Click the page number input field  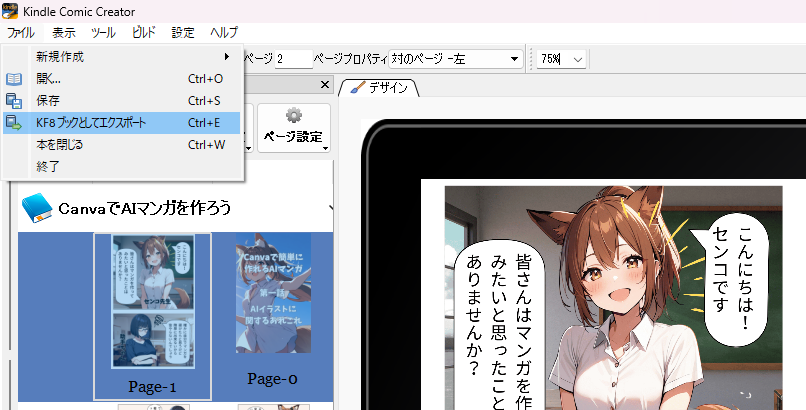click(x=290, y=59)
